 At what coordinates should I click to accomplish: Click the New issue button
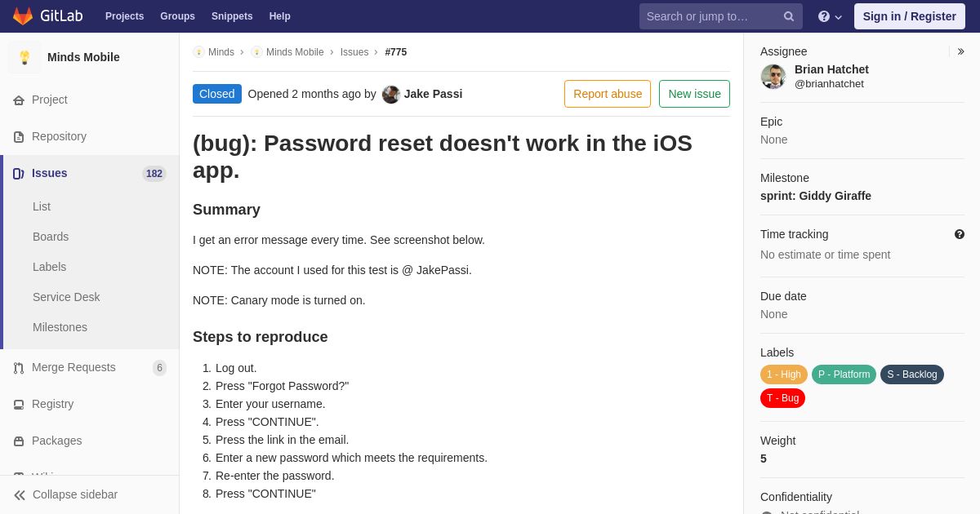pos(694,94)
